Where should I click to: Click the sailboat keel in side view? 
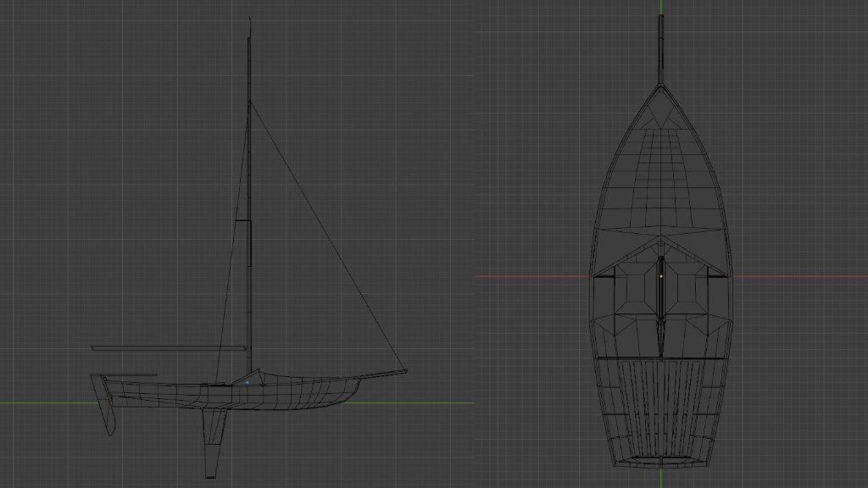coord(212,441)
